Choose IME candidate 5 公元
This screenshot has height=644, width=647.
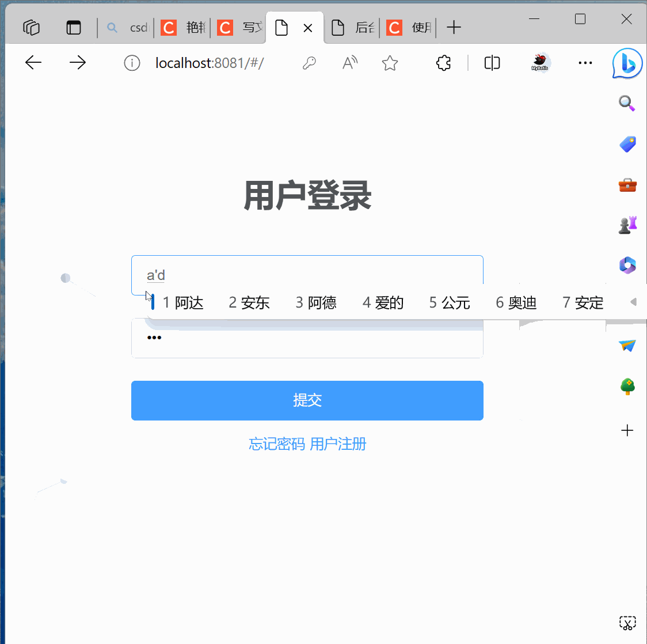click(x=450, y=302)
